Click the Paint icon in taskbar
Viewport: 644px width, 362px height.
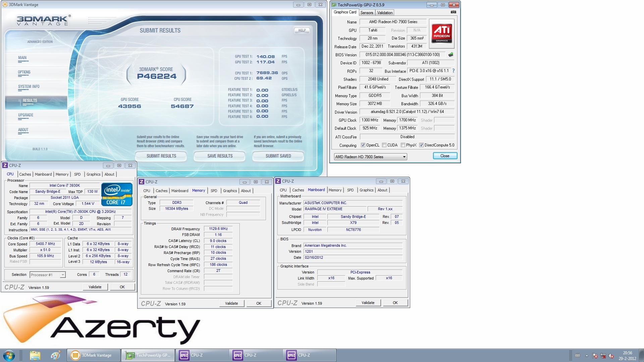pyautogui.click(x=55, y=355)
